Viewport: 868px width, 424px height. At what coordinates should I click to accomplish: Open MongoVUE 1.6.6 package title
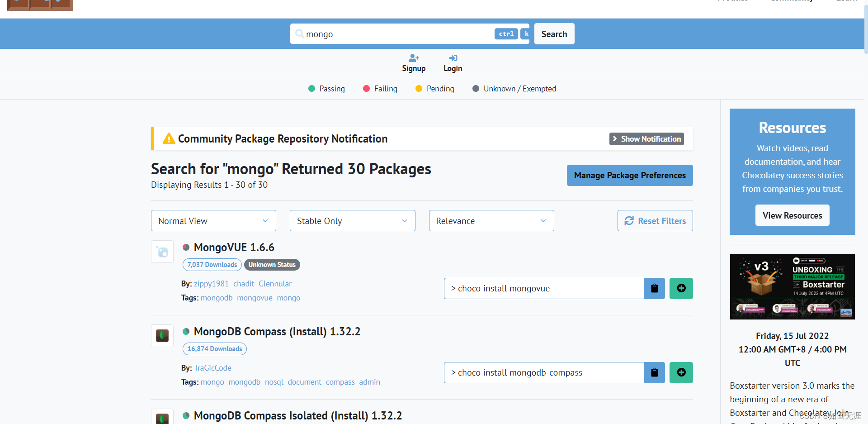tap(234, 248)
